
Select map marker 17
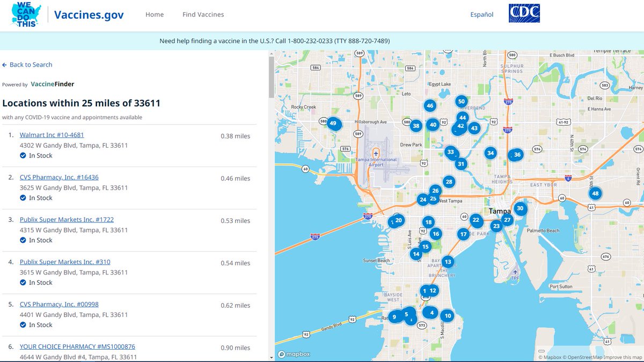[464, 234]
